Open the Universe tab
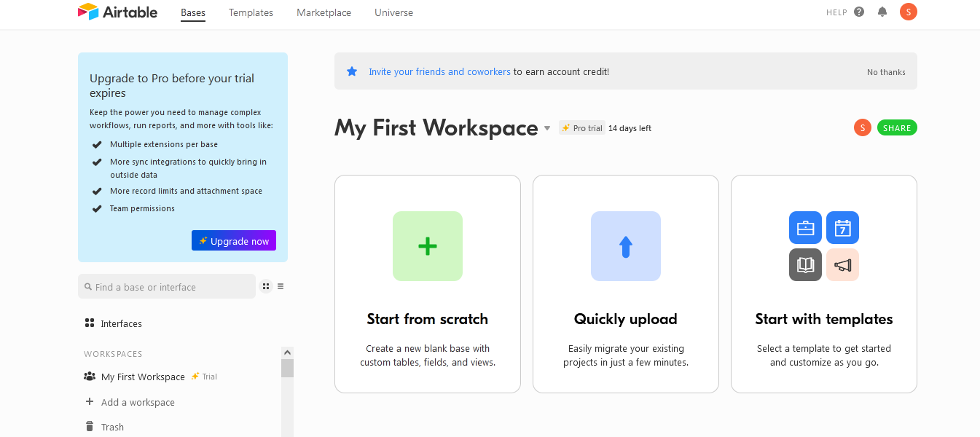 [393, 12]
